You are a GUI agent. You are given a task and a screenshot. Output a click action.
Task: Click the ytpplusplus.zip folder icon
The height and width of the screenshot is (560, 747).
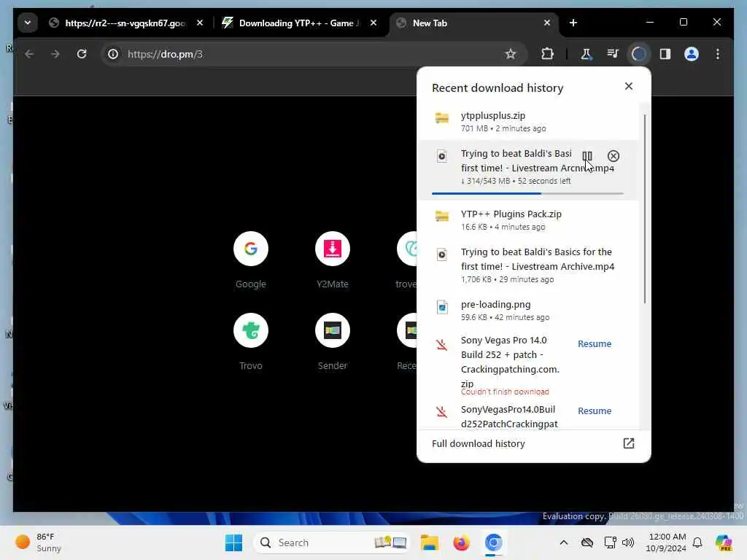(441, 117)
